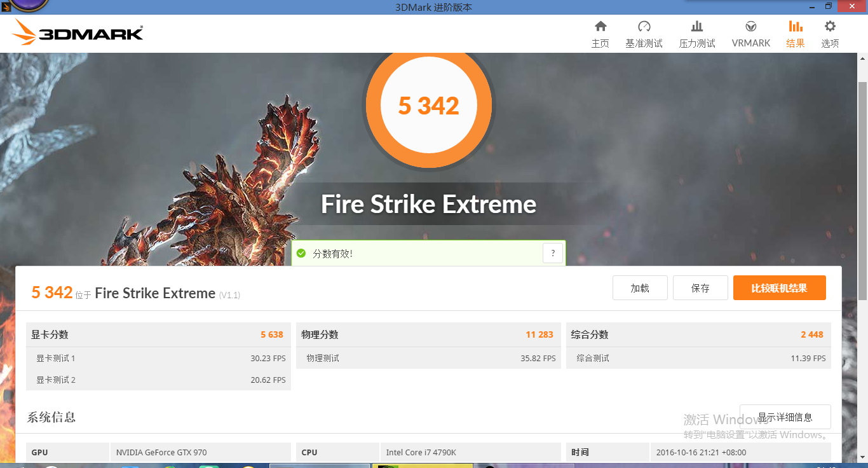The width and height of the screenshot is (868, 468).
Task: Click the 时间 label cell
Action: pyautogui.click(x=607, y=453)
